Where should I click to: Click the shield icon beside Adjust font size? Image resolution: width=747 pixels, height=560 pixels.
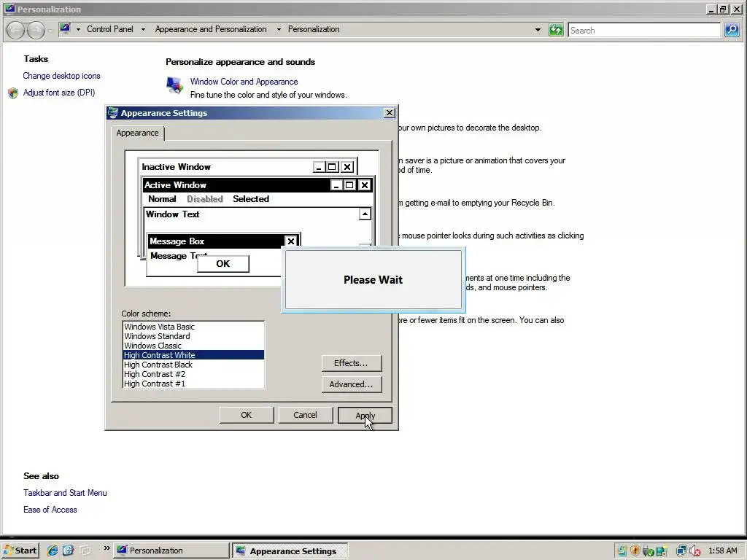click(13, 93)
